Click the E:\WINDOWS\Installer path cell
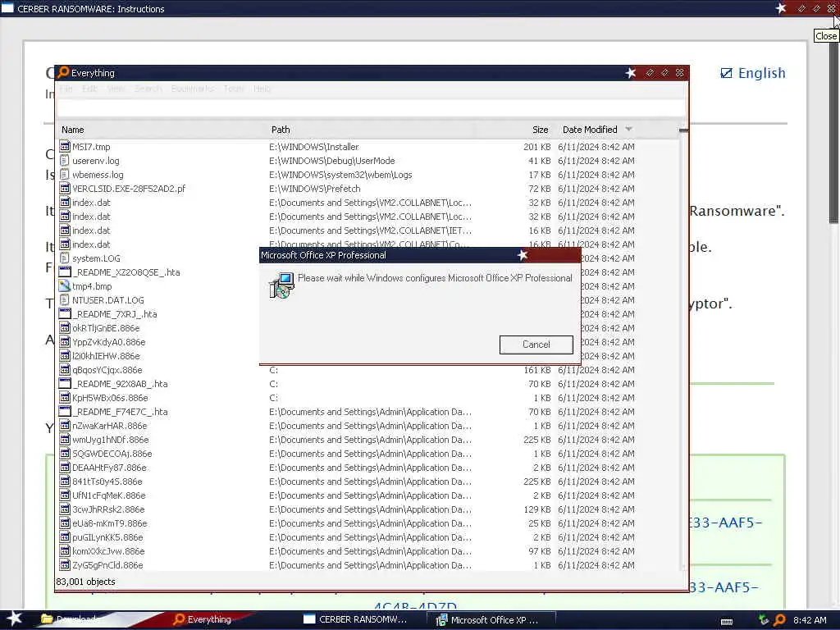This screenshot has width=840, height=630. click(314, 147)
